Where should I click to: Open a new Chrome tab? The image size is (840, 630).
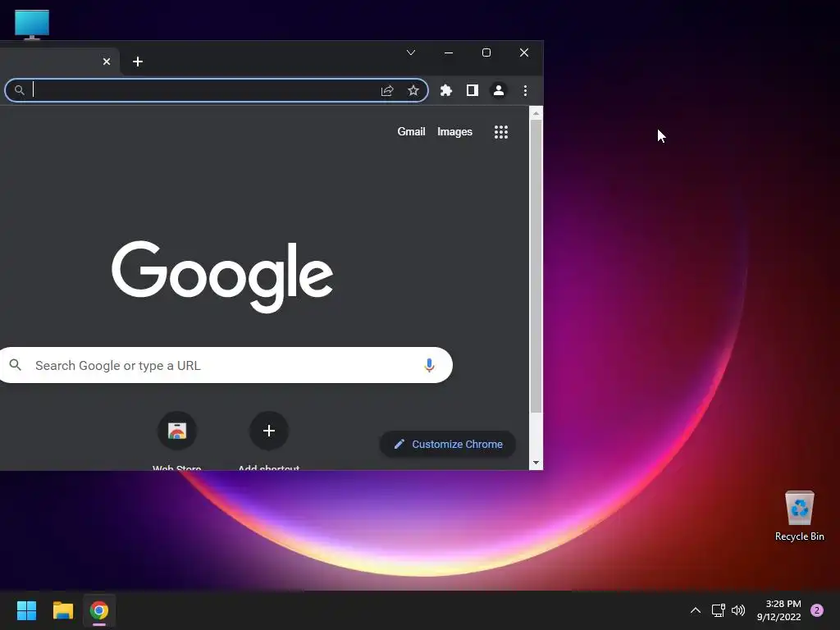pos(138,62)
